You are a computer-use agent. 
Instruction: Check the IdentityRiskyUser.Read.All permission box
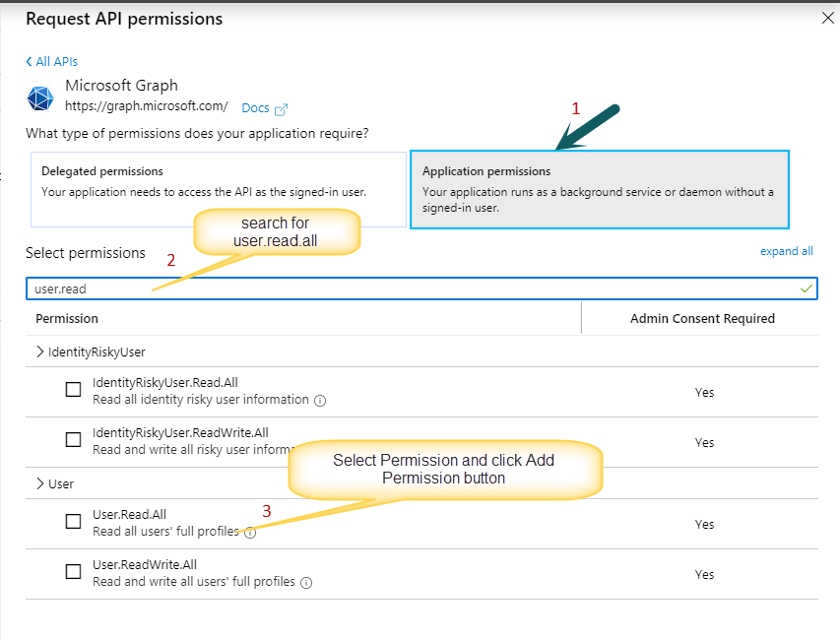click(x=74, y=389)
